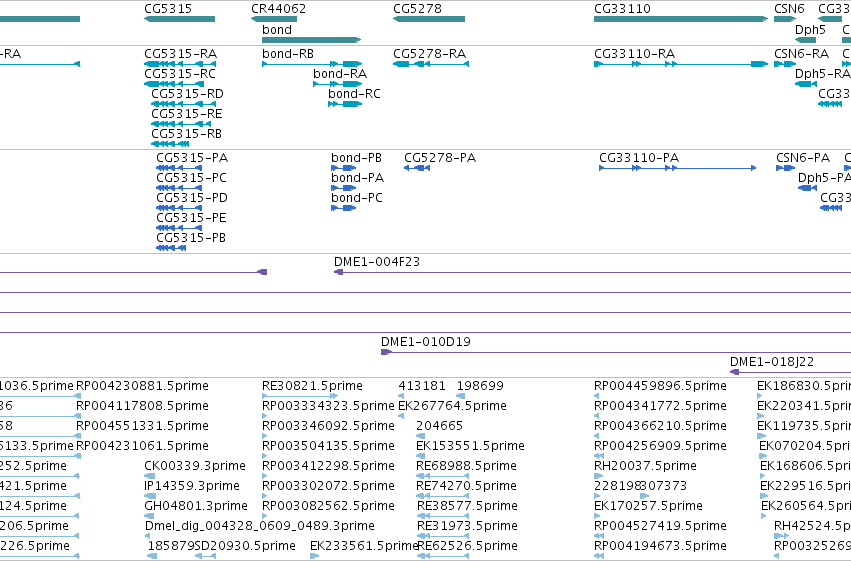Open transcript CG5315-RE
851x561 pixels.
pyautogui.click(x=181, y=124)
